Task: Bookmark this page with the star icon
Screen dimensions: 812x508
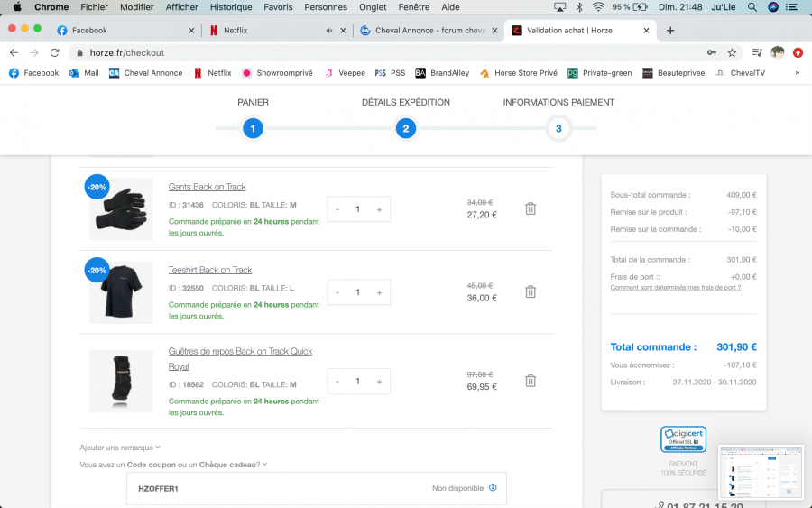Action: click(x=732, y=52)
